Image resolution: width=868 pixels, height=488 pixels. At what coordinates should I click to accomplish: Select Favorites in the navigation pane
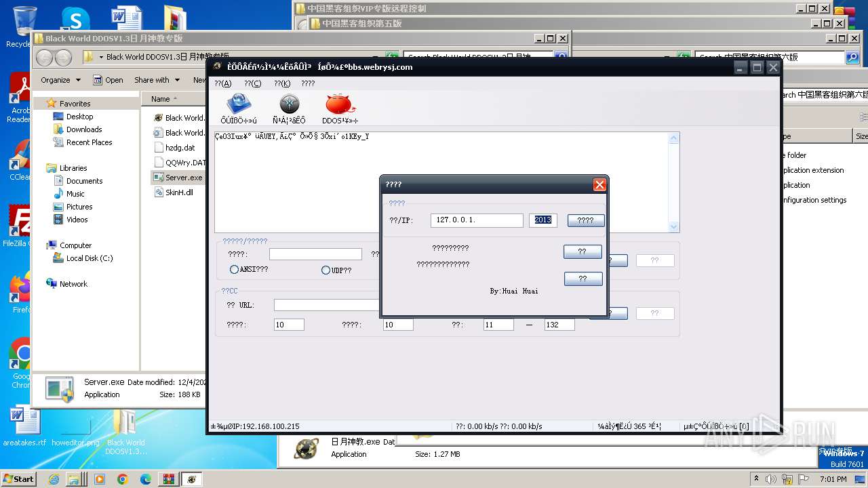75,104
